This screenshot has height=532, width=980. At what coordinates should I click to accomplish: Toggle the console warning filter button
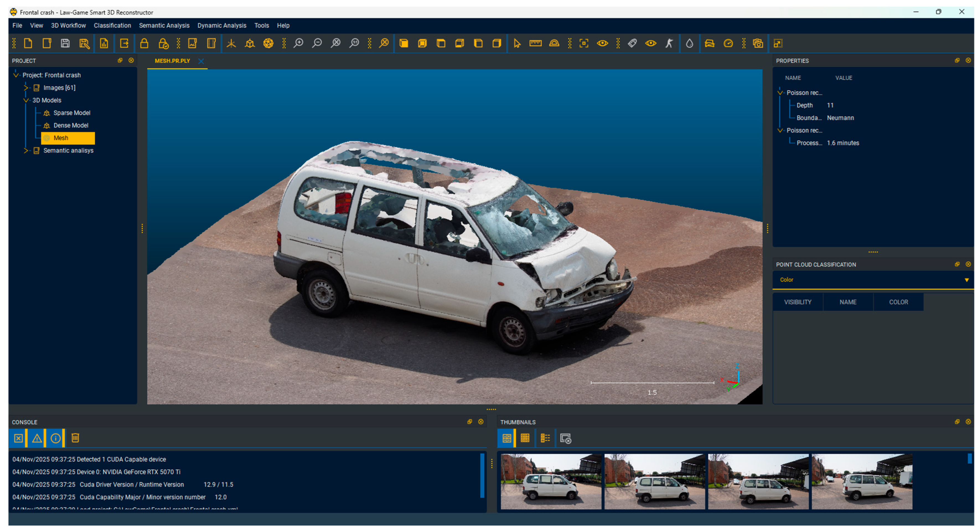coord(37,438)
